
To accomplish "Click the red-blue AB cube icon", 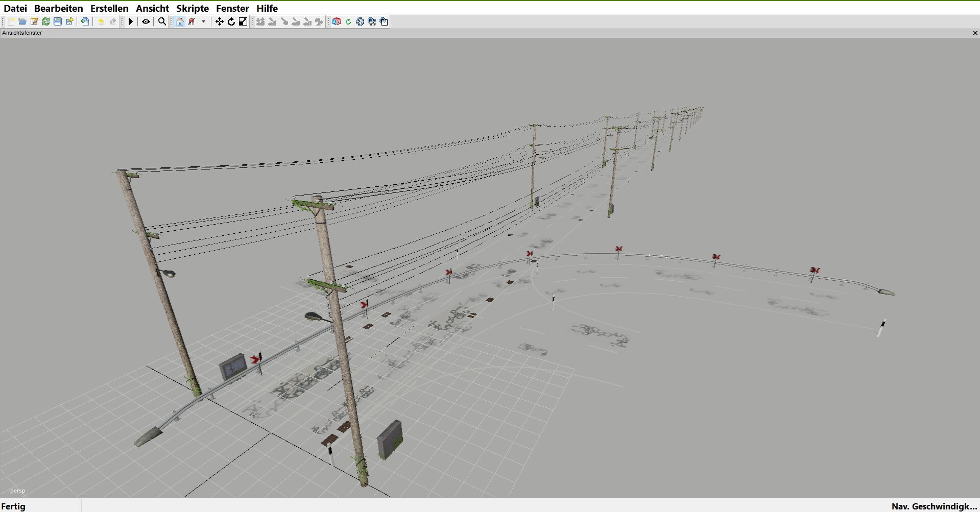I will point(336,21).
